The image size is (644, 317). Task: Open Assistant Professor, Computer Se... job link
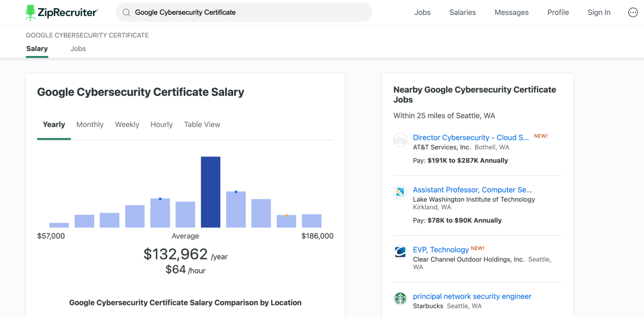472,190
